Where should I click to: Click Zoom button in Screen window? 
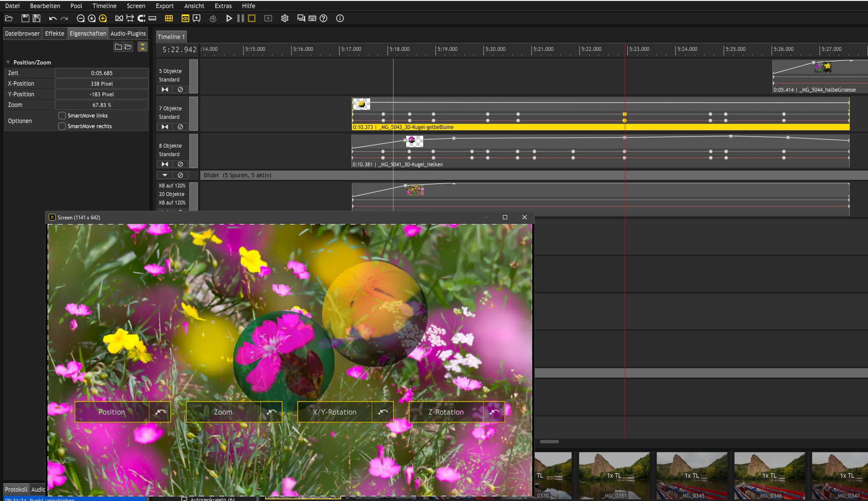point(223,412)
